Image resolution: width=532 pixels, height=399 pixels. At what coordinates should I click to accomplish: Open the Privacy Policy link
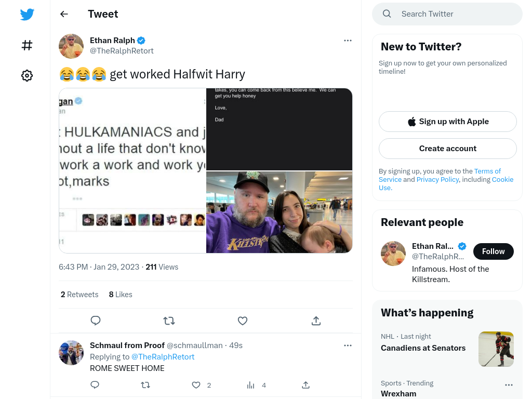click(437, 179)
